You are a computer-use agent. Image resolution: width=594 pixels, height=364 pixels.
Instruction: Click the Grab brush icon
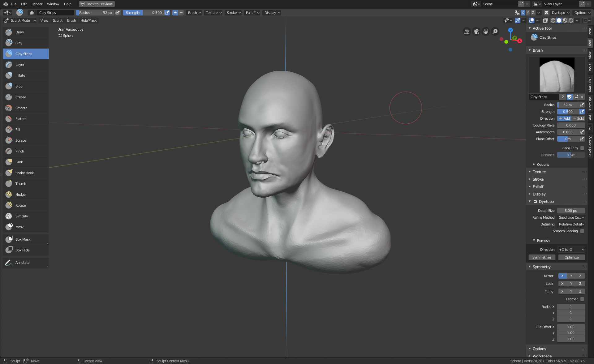pos(9,162)
